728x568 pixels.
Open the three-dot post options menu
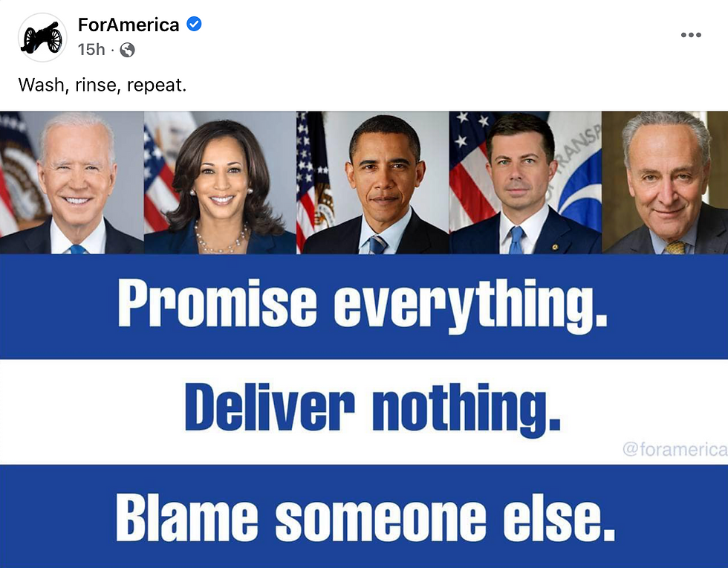(691, 35)
